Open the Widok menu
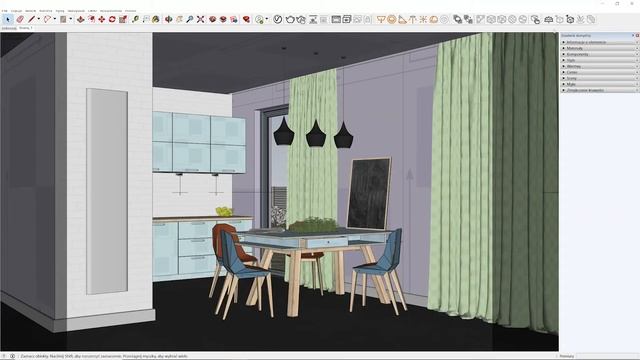The width and height of the screenshot is (640, 360). (x=31, y=11)
